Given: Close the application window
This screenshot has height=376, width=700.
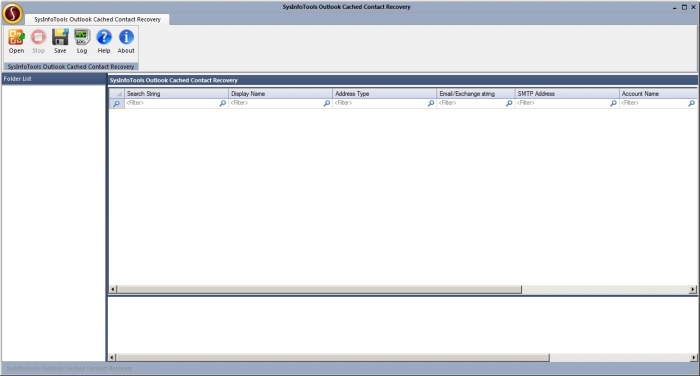Looking at the screenshot, I should click(694, 7).
